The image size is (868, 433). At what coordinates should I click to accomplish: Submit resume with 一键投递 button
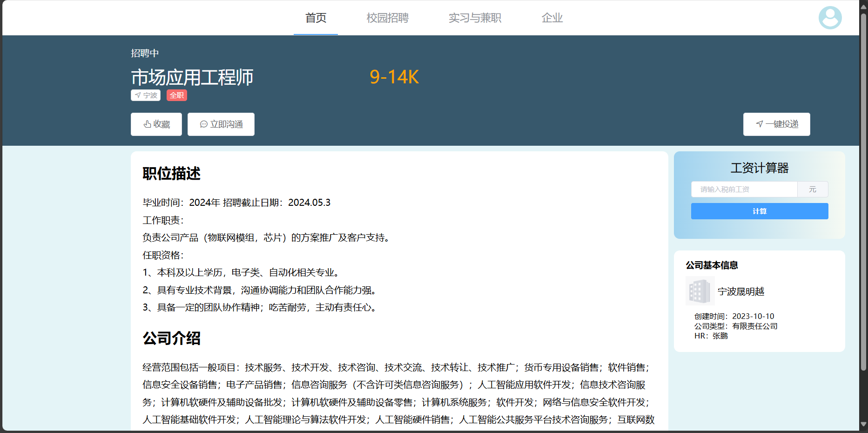pyautogui.click(x=776, y=124)
